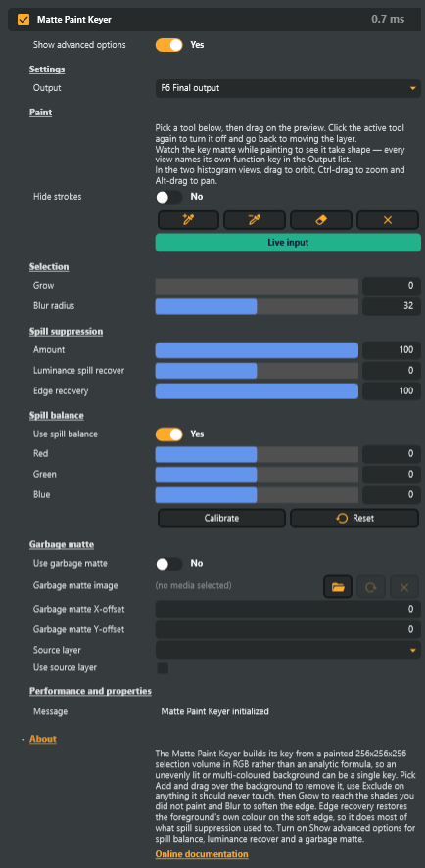425x868 pixels.
Task: Browse for garbage matte image folder icon
Action: 338,587
